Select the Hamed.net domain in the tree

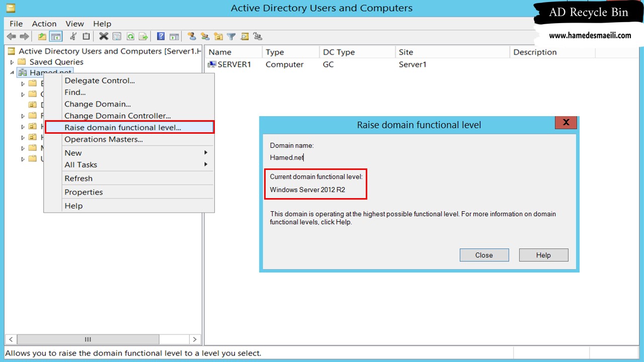(x=50, y=73)
